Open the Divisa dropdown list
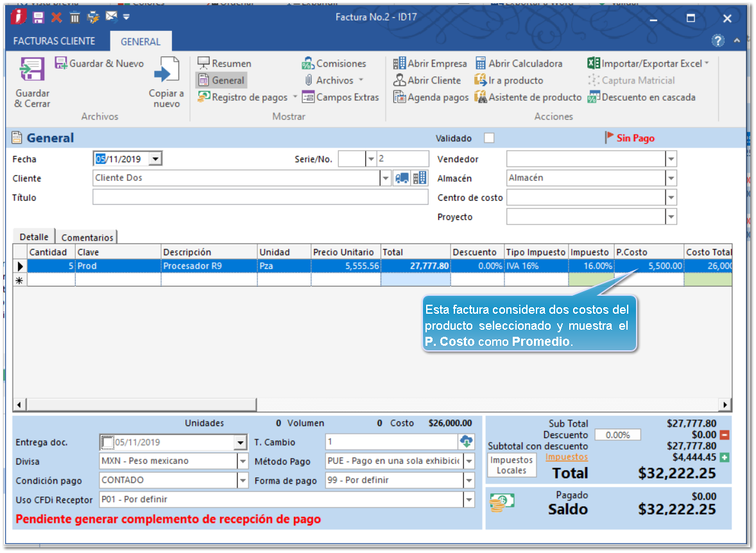The width and height of the screenshot is (756, 553). click(x=243, y=461)
